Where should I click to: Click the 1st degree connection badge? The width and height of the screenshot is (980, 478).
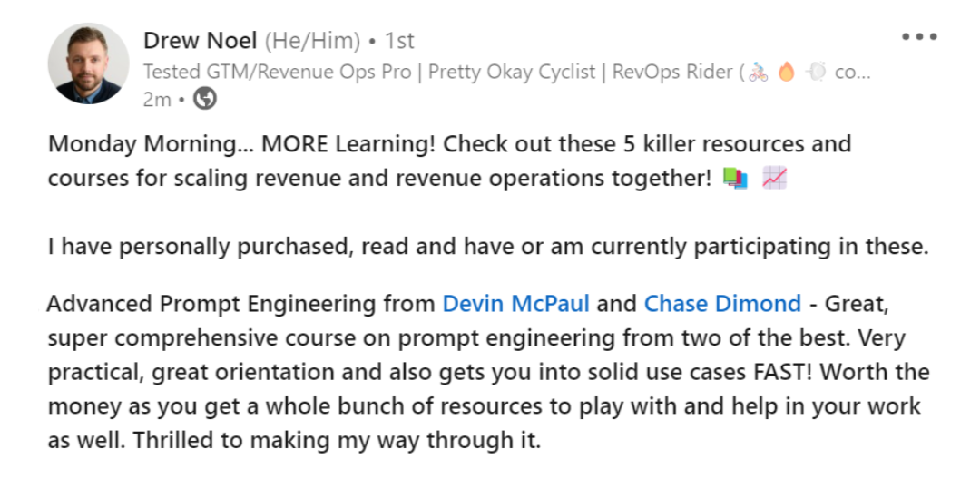point(399,41)
